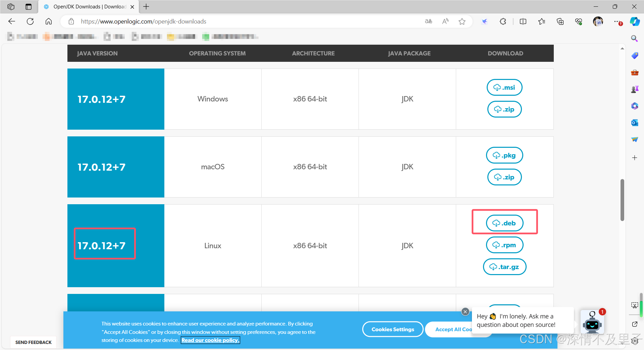Open the sidebar games chess icon

click(x=635, y=89)
